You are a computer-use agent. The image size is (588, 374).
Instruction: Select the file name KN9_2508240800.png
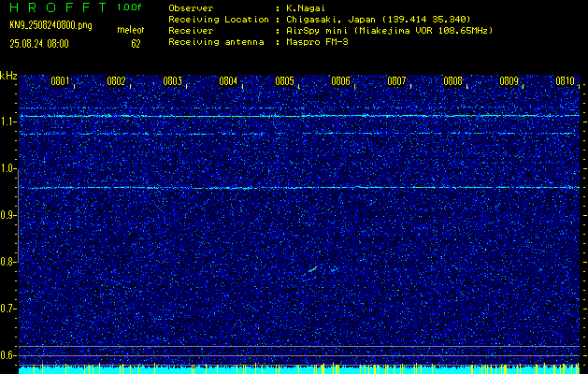(x=50, y=26)
